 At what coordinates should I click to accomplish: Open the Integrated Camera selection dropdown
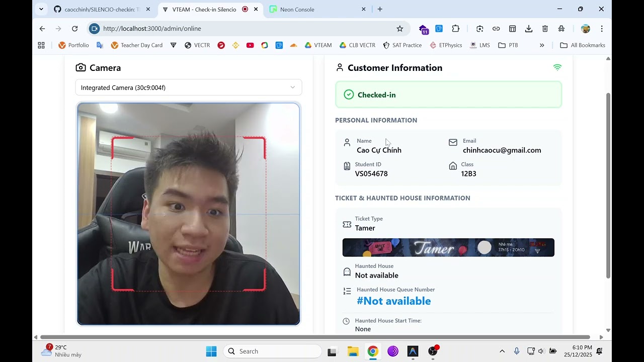pos(189,87)
